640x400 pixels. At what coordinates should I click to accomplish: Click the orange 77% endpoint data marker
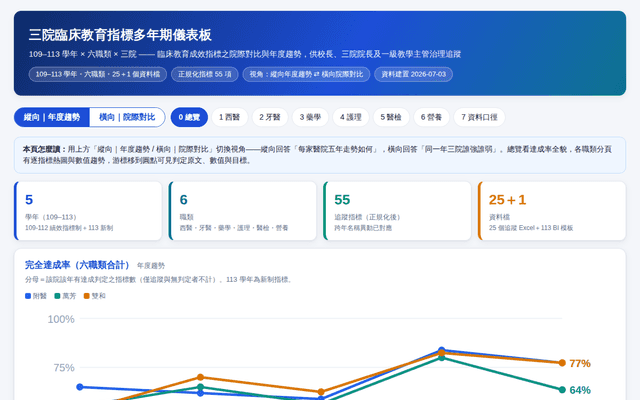tap(562, 363)
